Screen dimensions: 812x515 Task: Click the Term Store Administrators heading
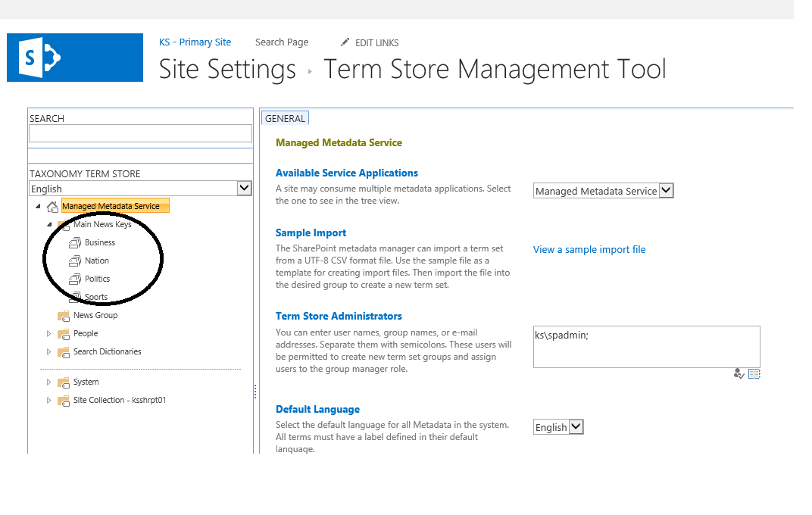point(339,317)
